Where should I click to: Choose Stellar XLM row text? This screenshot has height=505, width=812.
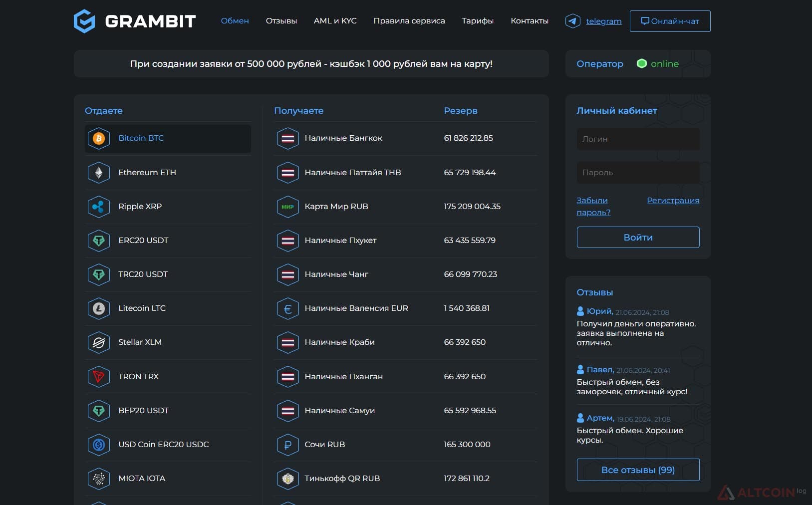coord(140,342)
